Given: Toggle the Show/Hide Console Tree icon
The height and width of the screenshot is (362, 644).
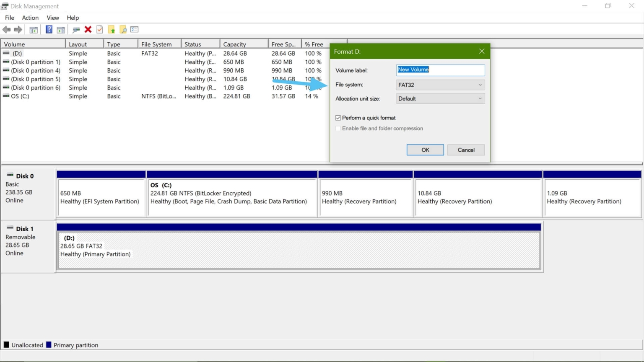Looking at the screenshot, I should click(33, 29).
